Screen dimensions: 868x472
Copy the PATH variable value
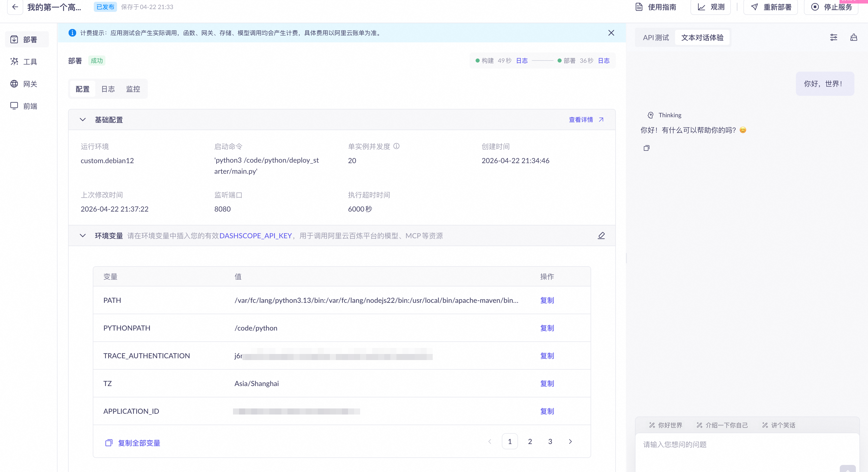pyautogui.click(x=547, y=300)
